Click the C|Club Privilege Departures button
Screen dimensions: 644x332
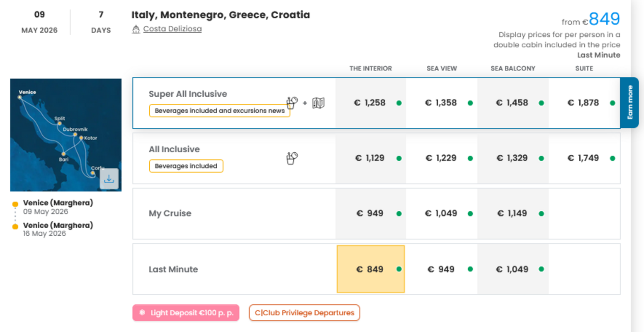[x=304, y=313]
